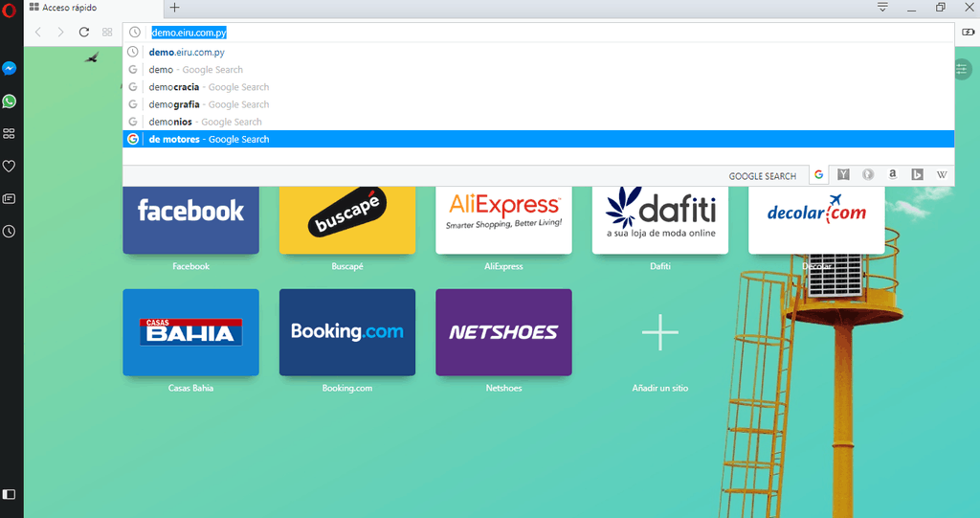Choose 'demo' Google Search suggestion
Viewport: 980px width, 518px height.
click(538, 70)
